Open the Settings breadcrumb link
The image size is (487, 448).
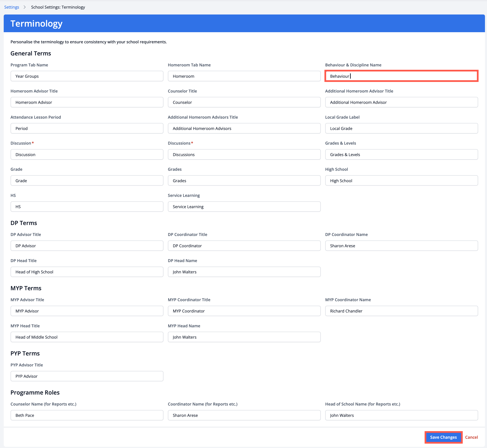pos(12,7)
